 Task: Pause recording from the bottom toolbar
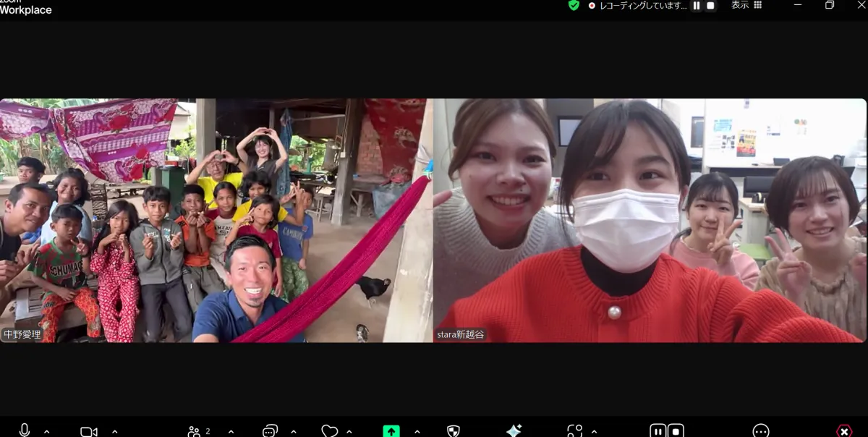click(x=658, y=431)
